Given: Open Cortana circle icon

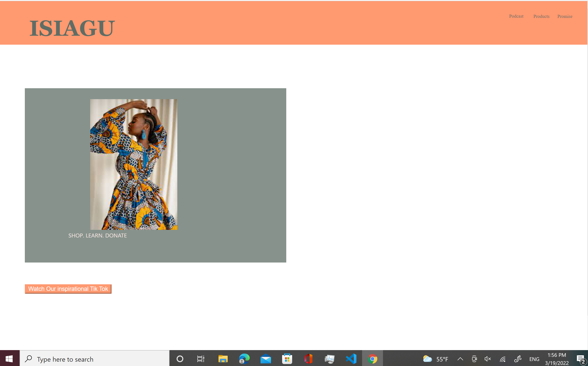Looking at the screenshot, I should (180, 359).
